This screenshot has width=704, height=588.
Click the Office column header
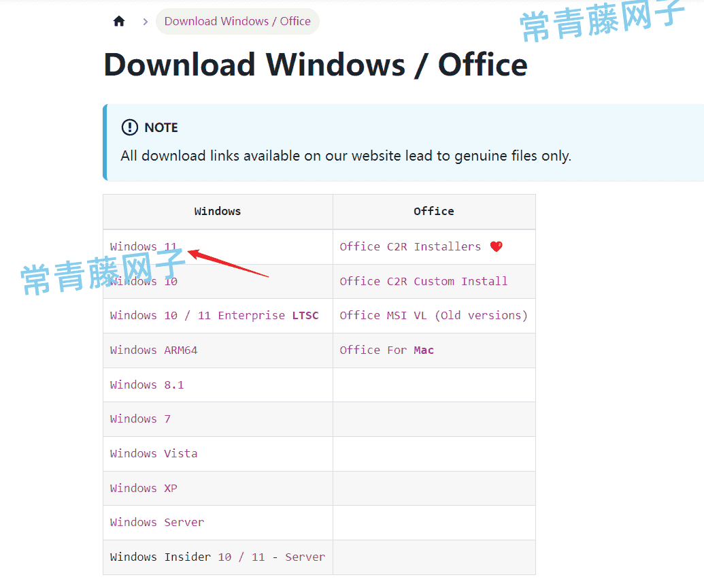point(434,212)
